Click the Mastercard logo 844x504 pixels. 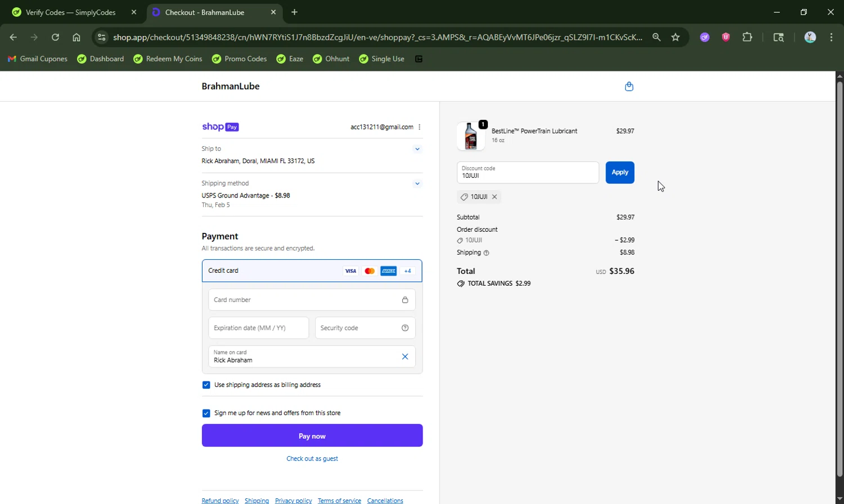coord(370,271)
